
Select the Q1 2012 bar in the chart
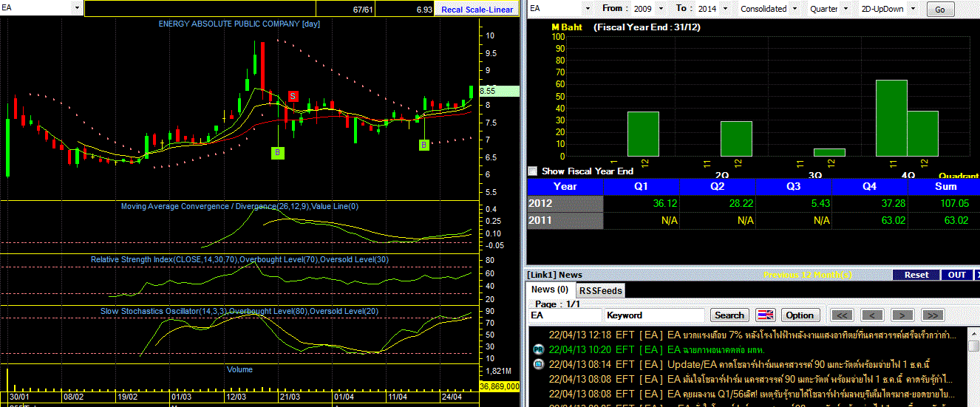click(643, 134)
